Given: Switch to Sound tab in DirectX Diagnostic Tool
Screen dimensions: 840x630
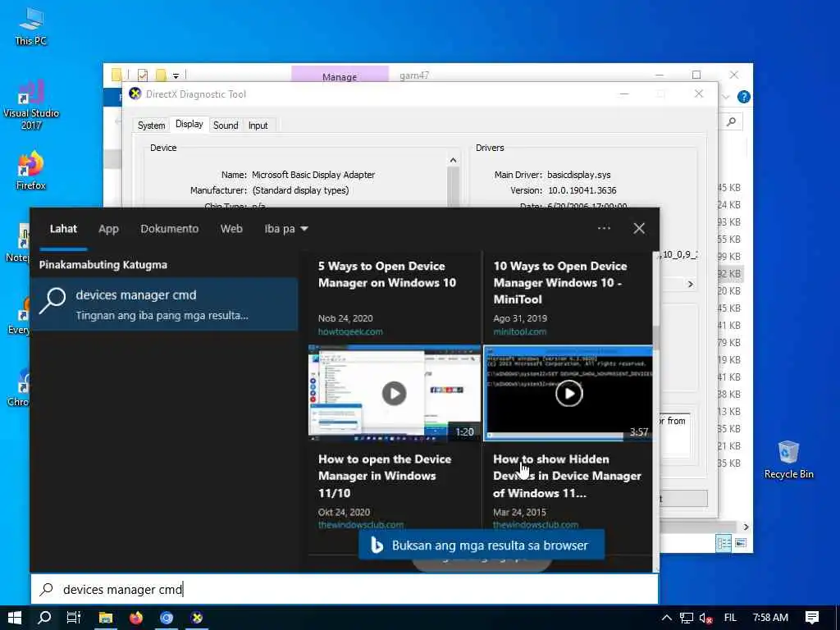Looking at the screenshot, I should click(226, 126).
